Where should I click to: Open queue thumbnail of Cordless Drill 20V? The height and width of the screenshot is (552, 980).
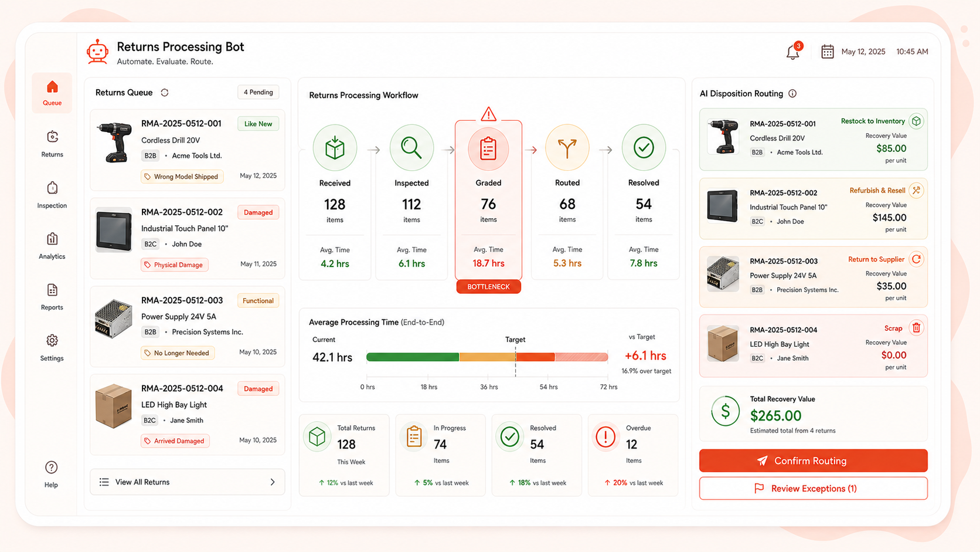pos(114,143)
